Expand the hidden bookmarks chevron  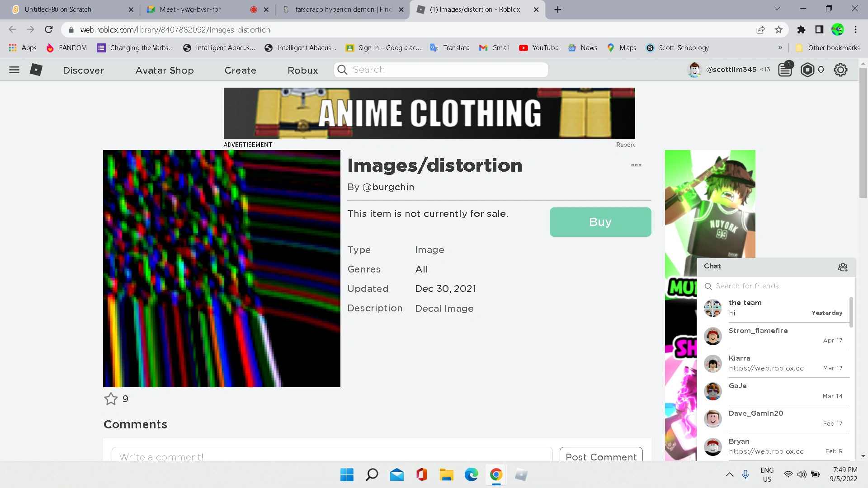pos(780,47)
